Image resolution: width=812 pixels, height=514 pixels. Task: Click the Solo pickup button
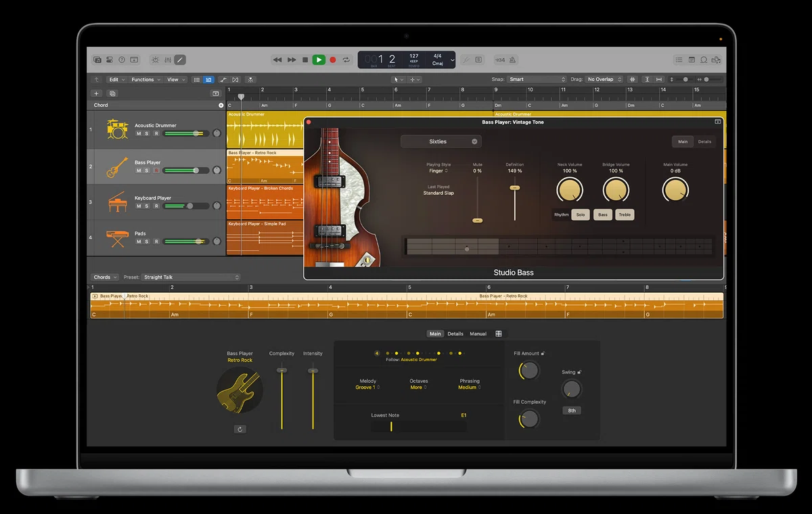coord(581,214)
